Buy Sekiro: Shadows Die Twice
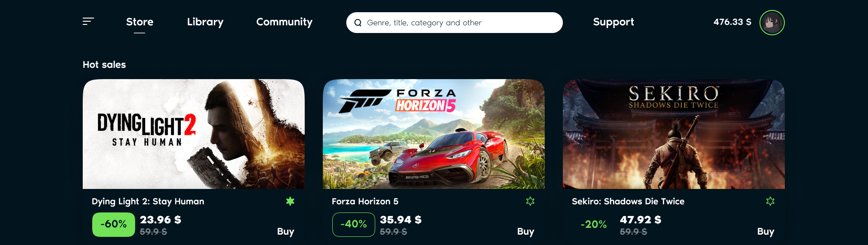This screenshot has height=245, width=868. click(766, 231)
